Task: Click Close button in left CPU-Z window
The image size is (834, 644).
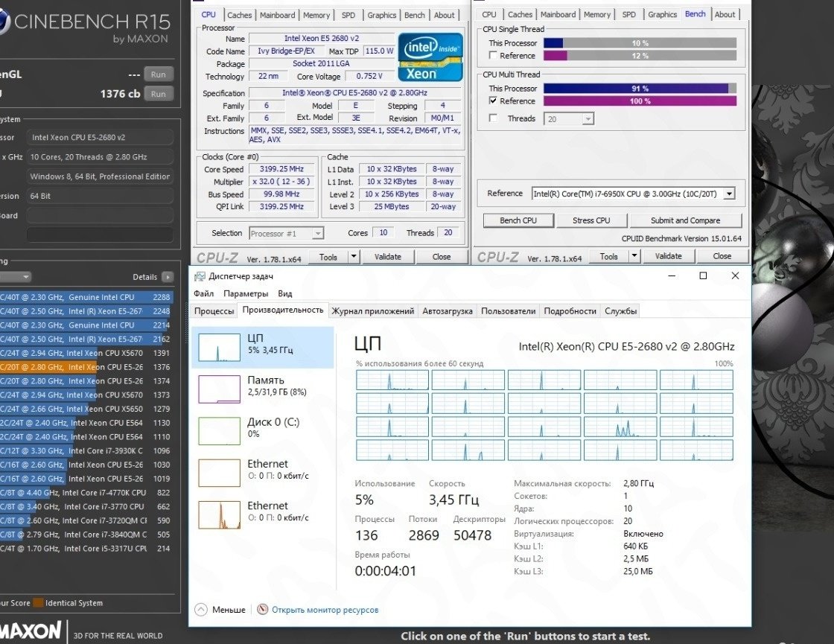Action: pyautogui.click(x=442, y=257)
